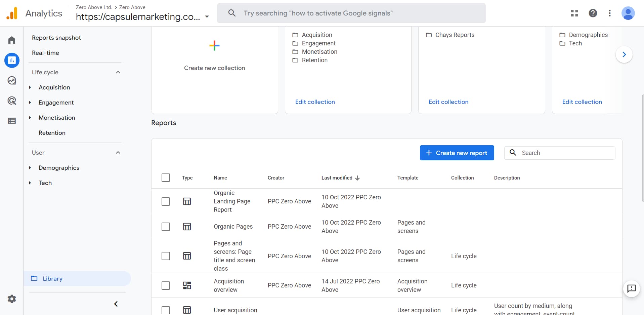644x315 pixels.
Task: Expand Monetisation in the sidebar
Action: (30, 118)
